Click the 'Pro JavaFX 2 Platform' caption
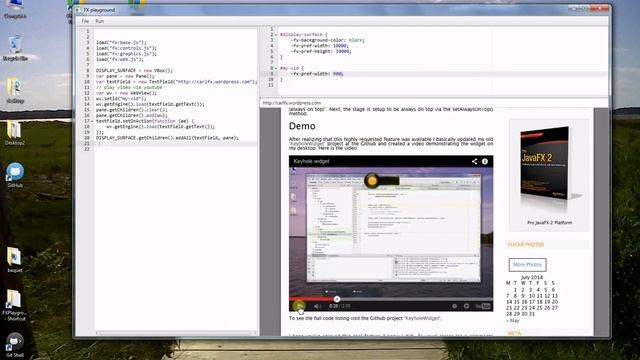This screenshot has width=640, height=360. click(549, 223)
